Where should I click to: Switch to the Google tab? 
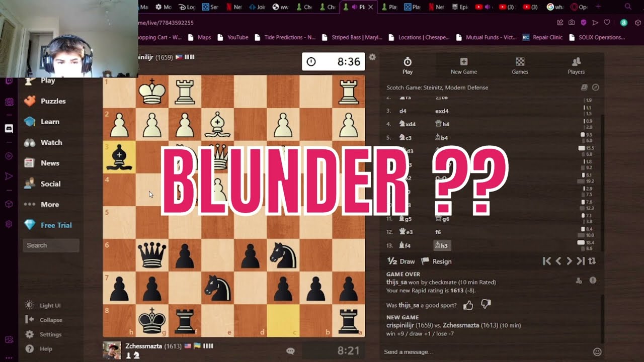point(555,7)
